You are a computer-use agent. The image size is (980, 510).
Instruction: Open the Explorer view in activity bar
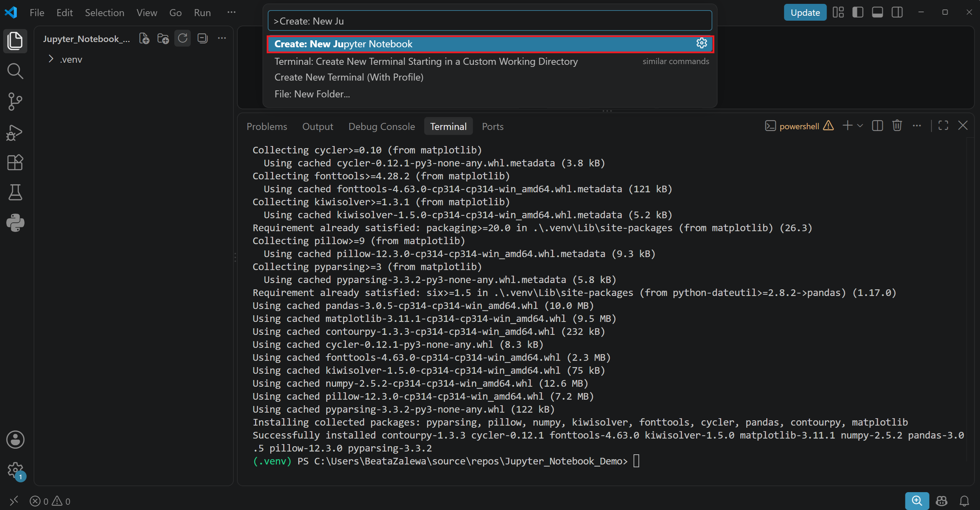pyautogui.click(x=15, y=41)
